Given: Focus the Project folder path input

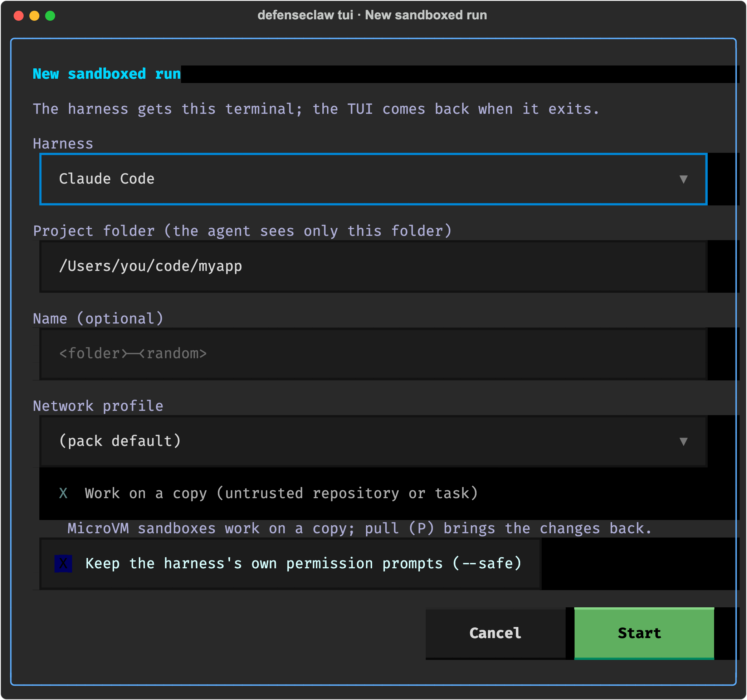Looking at the screenshot, I should 373,266.
